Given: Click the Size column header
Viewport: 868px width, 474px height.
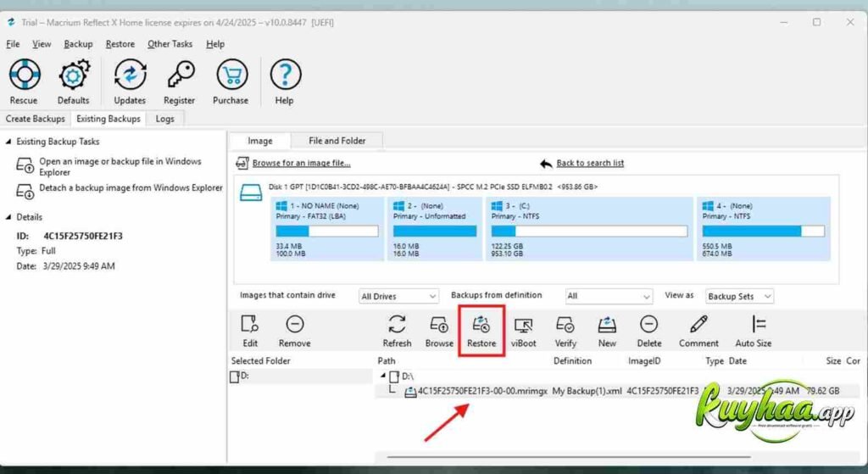Looking at the screenshot, I should tap(833, 360).
